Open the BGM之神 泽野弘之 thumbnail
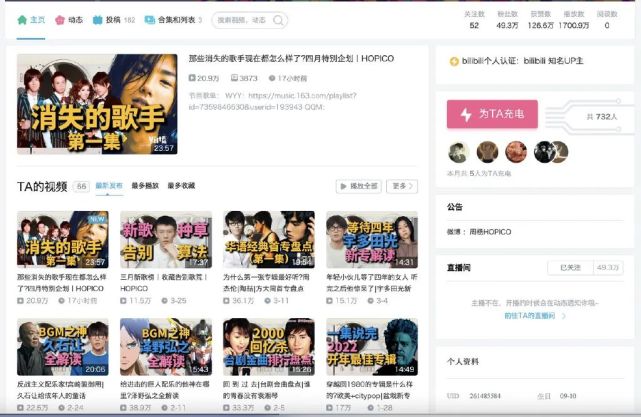Image resolution: width=641 pixels, height=417 pixels. [166, 347]
